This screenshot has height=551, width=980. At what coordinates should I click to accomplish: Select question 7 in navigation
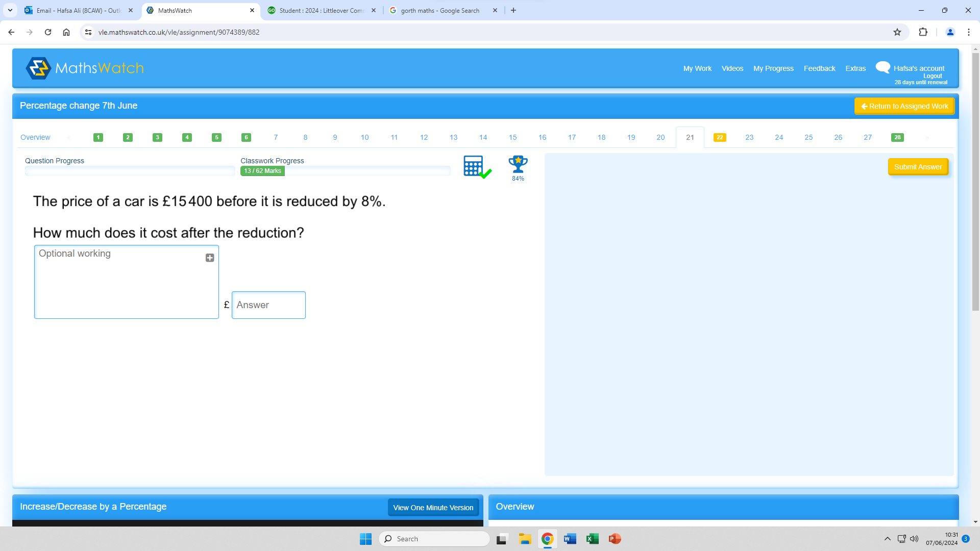276,137
